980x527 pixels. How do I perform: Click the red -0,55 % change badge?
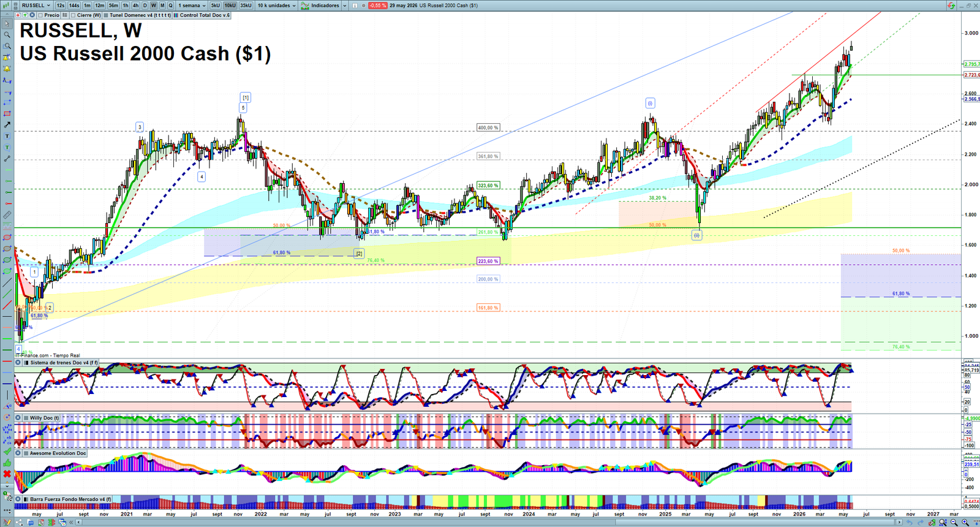pos(377,6)
